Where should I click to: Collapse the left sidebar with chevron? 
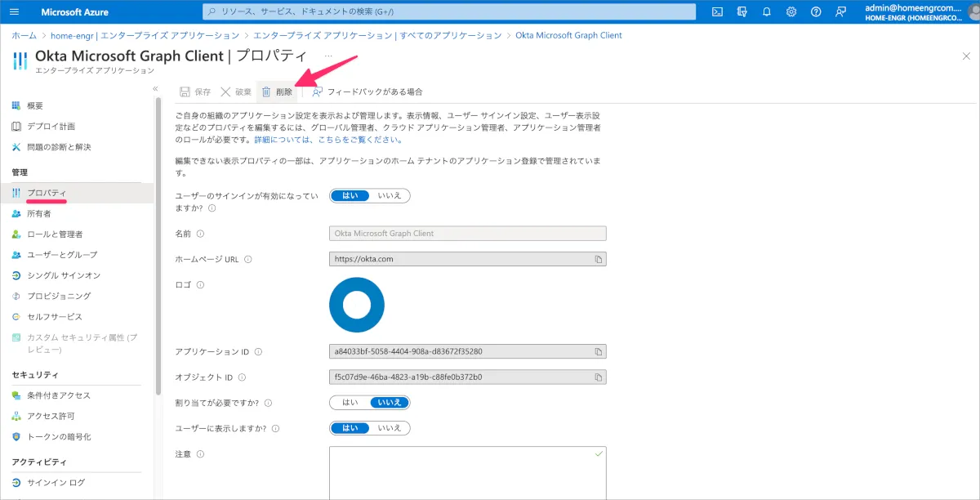click(x=155, y=88)
